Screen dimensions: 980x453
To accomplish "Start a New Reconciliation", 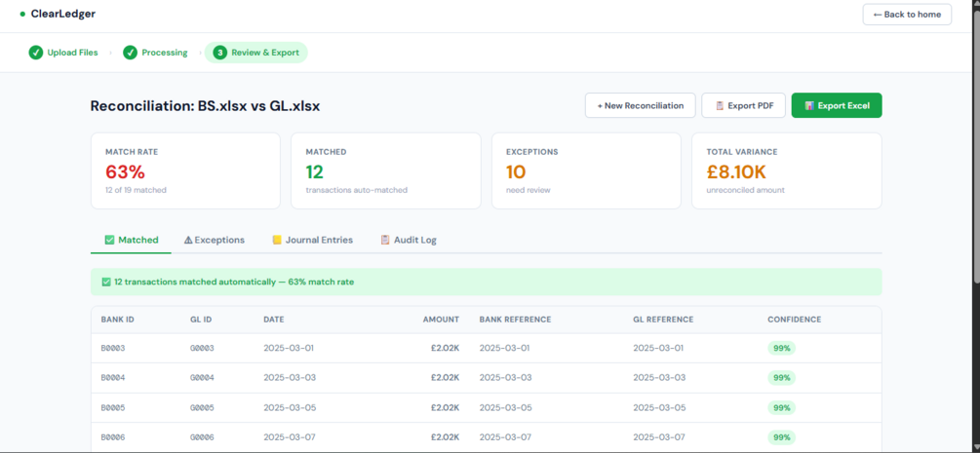I will (640, 105).
